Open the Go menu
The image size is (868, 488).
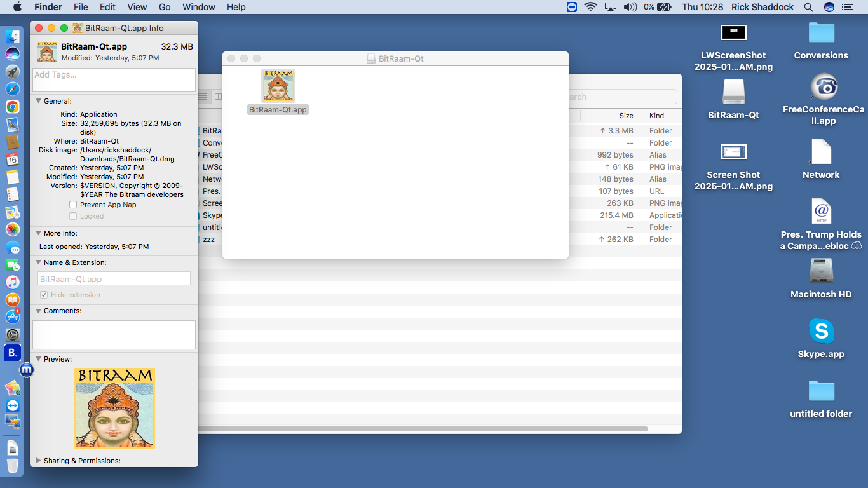click(x=165, y=7)
